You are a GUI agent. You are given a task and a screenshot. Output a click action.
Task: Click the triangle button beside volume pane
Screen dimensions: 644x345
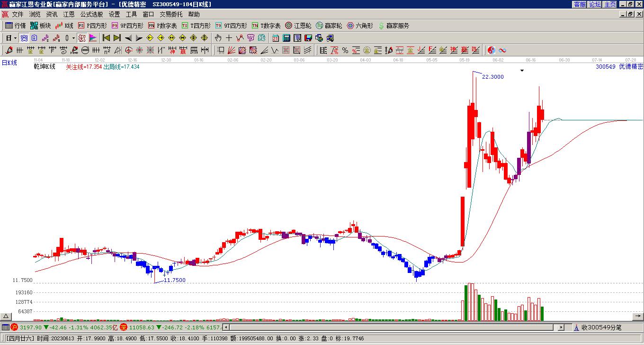6,317
